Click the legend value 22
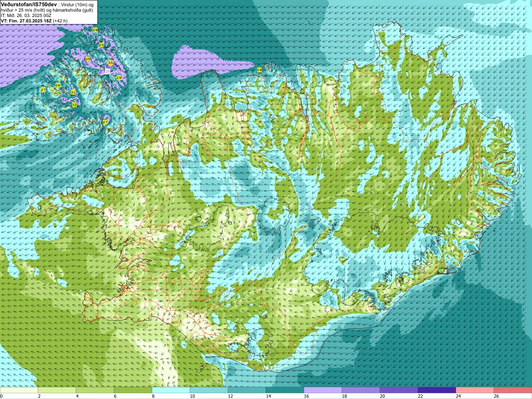Viewport: 532px width, 399px height. click(421, 396)
